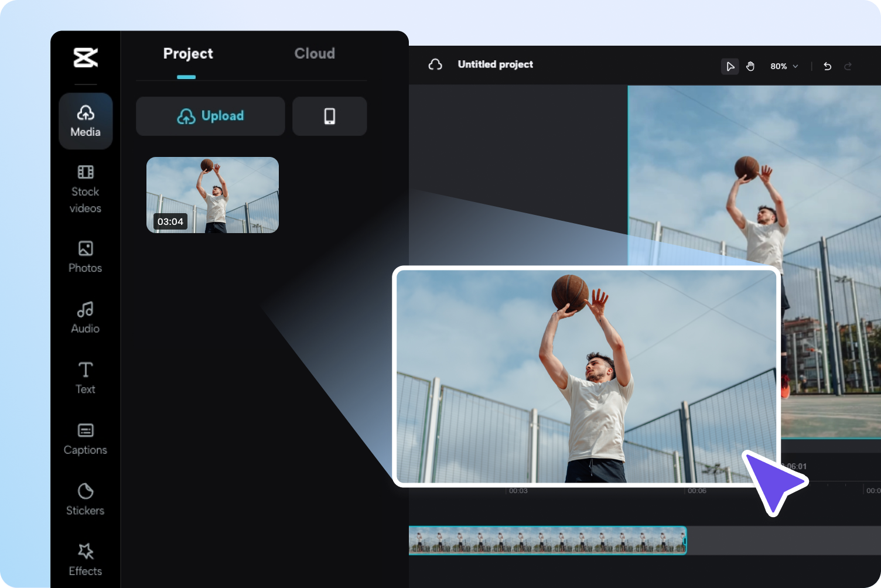Click the Upload button

pyautogui.click(x=210, y=116)
